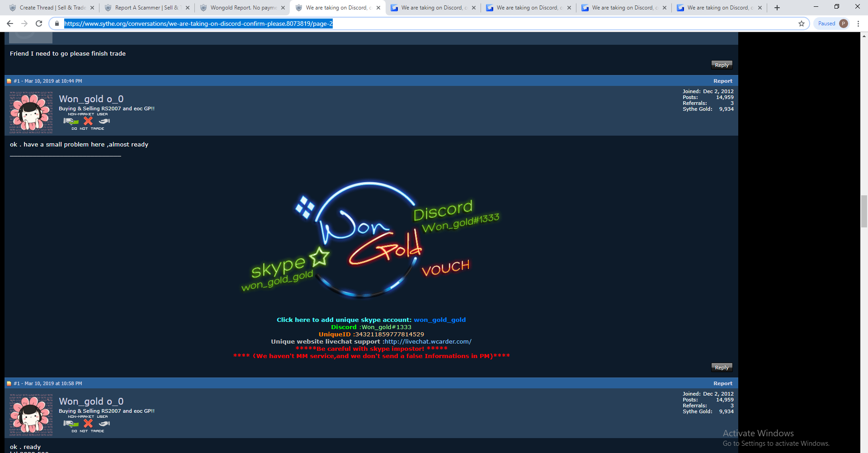Click Won_gold avatar in the 10:58 PM post
Screen dimensions: 868x453
[x=31, y=415]
